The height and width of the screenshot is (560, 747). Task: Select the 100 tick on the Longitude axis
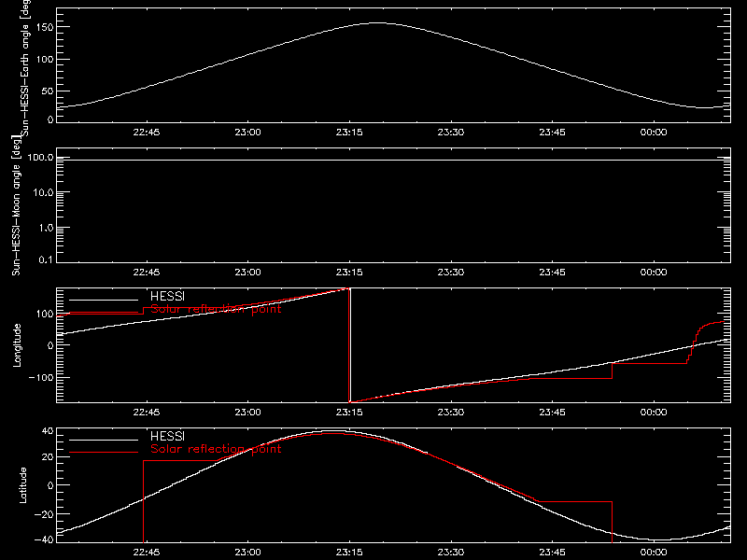pyautogui.click(x=46, y=314)
